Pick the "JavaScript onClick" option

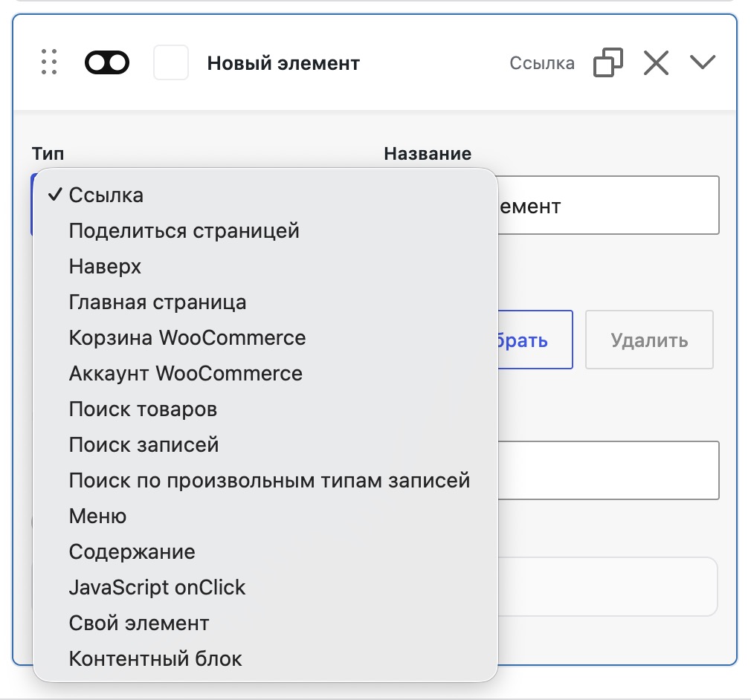pyautogui.click(x=265, y=588)
